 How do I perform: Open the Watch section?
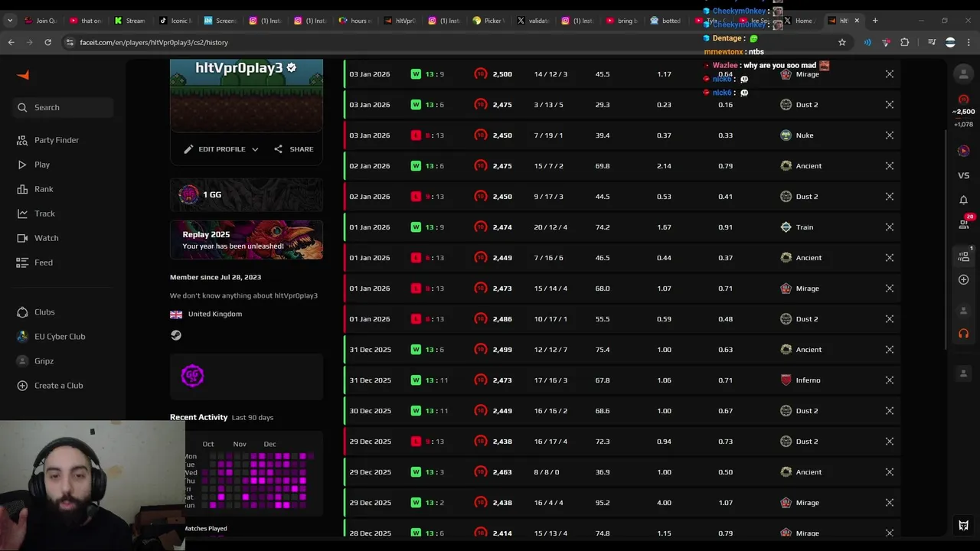[x=37, y=238]
